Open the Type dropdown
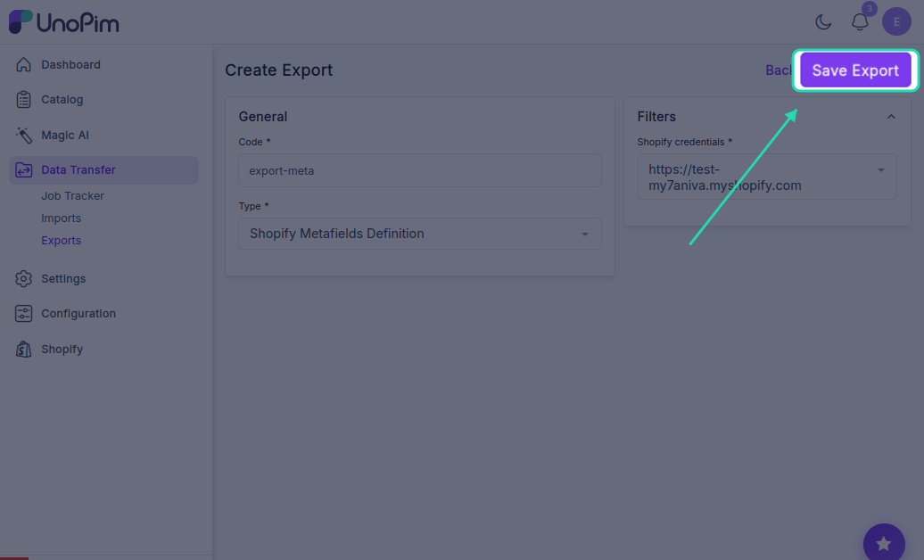The width and height of the screenshot is (924, 560). pyautogui.click(x=419, y=234)
